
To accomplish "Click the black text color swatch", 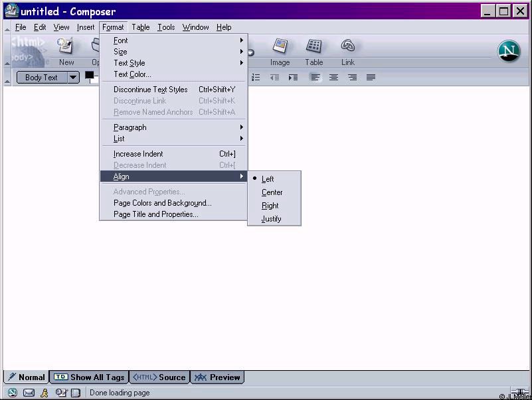I will [x=89, y=75].
